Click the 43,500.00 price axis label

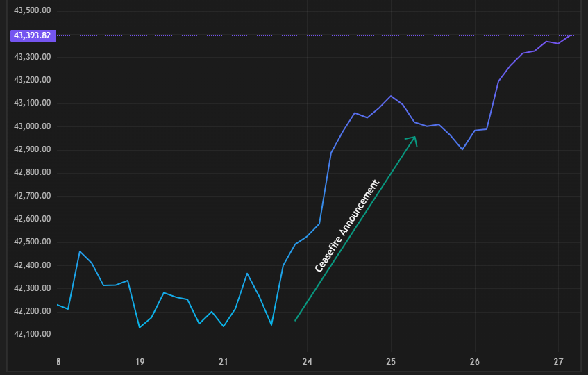[32, 10]
